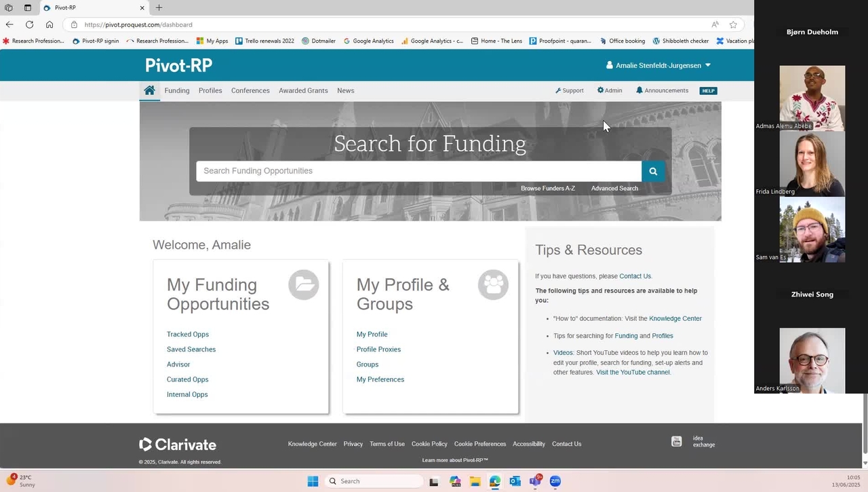Click the Windows taskbar Search box
The image size is (868, 492).
(374, 481)
